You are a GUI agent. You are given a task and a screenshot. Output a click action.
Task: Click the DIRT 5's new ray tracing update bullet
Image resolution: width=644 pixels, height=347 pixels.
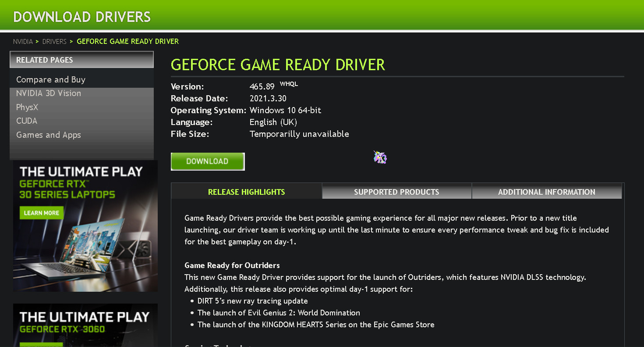252,301
